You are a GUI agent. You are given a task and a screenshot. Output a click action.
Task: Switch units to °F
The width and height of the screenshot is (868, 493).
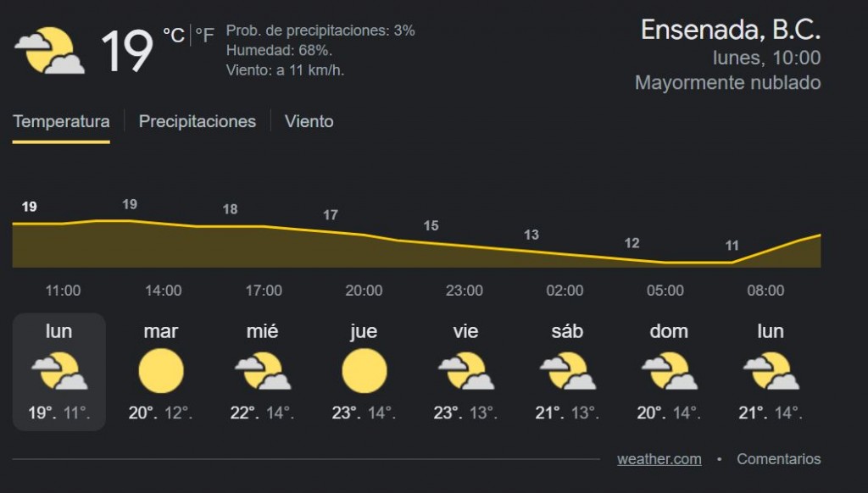point(204,36)
